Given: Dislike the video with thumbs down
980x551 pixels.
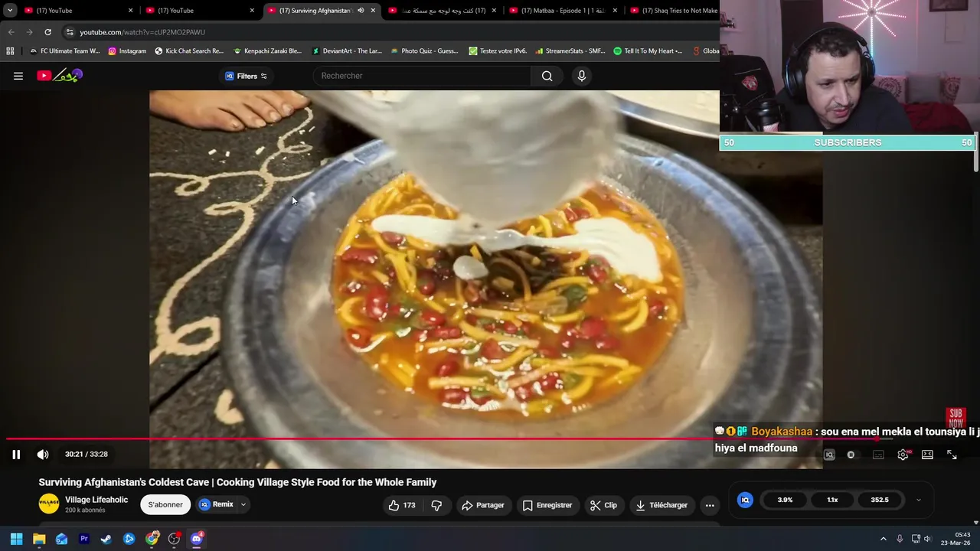Looking at the screenshot, I should click(x=436, y=505).
